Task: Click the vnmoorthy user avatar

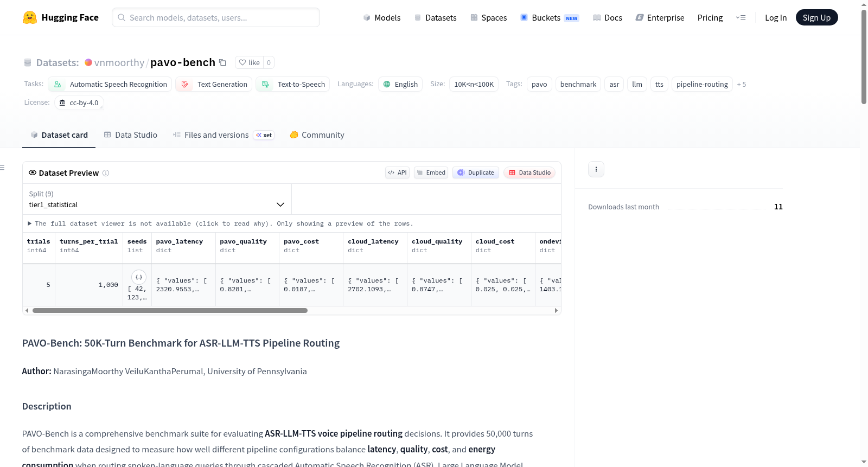Action: click(x=88, y=62)
